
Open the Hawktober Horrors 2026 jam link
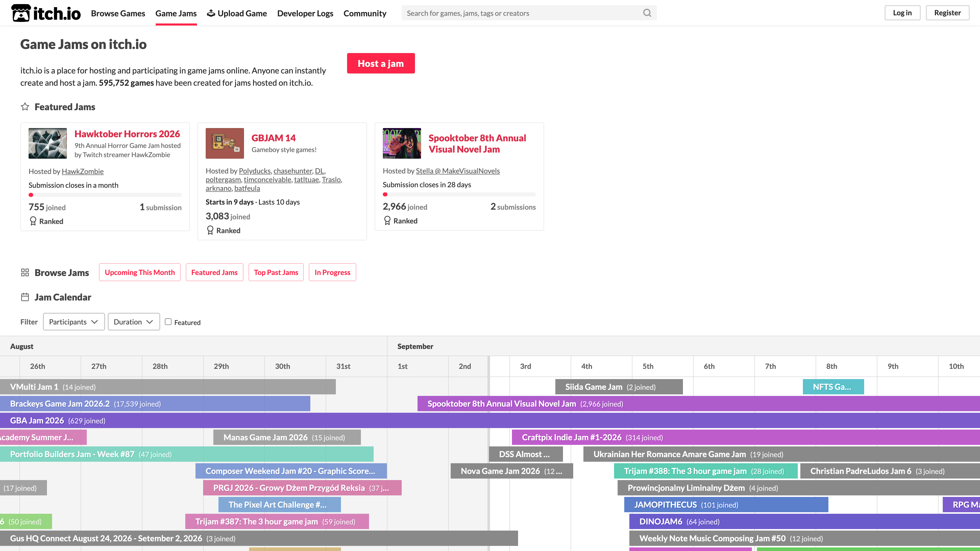pos(127,134)
